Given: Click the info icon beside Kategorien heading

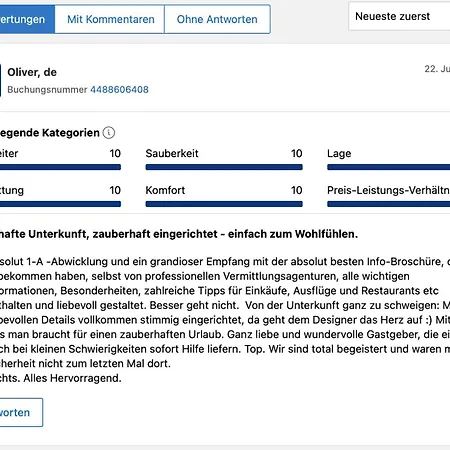Looking at the screenshot, I should pos(109,133).
